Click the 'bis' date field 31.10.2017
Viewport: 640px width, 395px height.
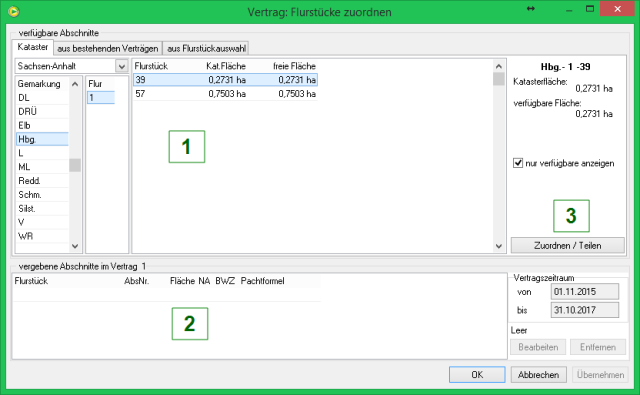pyautogui.click(x=584, y=310)
